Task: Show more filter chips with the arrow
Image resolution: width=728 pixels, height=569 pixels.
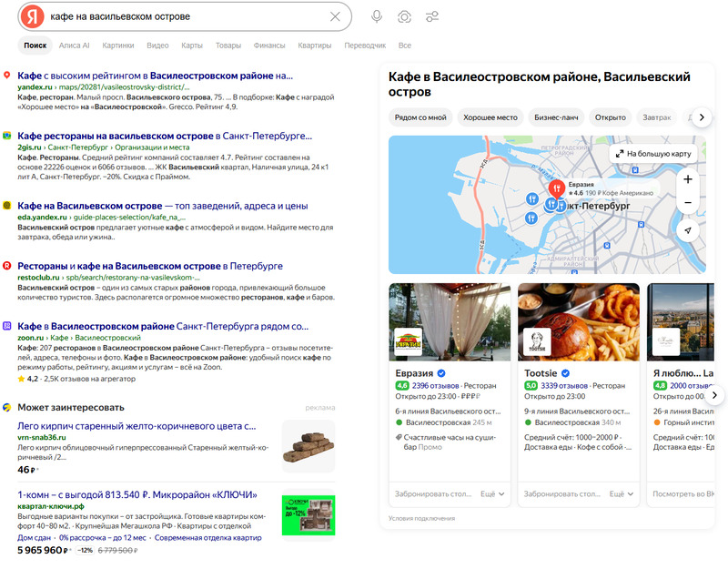Action: point(702,117)
